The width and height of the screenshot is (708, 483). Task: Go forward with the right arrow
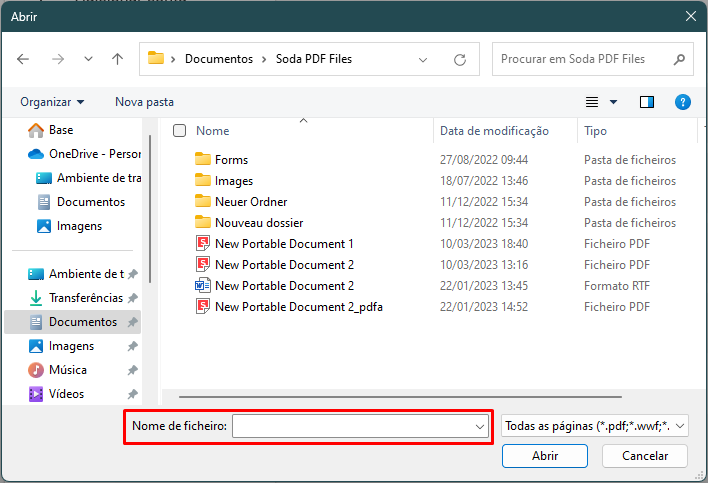tap(58, 59)
